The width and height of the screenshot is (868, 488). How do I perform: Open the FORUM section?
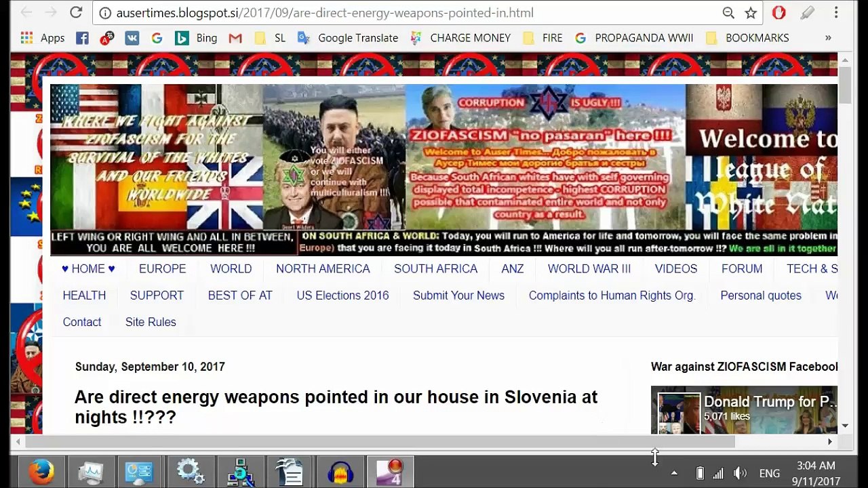[x=742, y=269]
